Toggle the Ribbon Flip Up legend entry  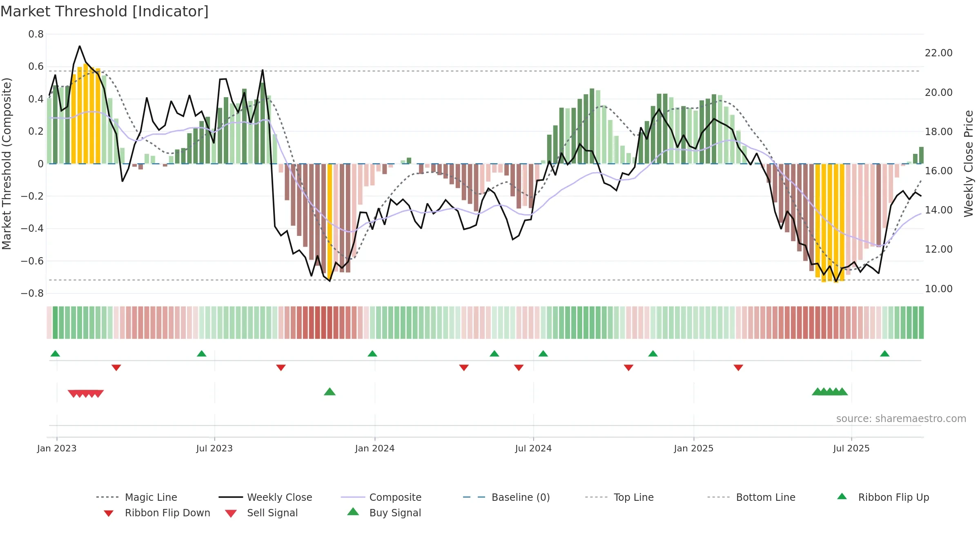click(883, 497)
